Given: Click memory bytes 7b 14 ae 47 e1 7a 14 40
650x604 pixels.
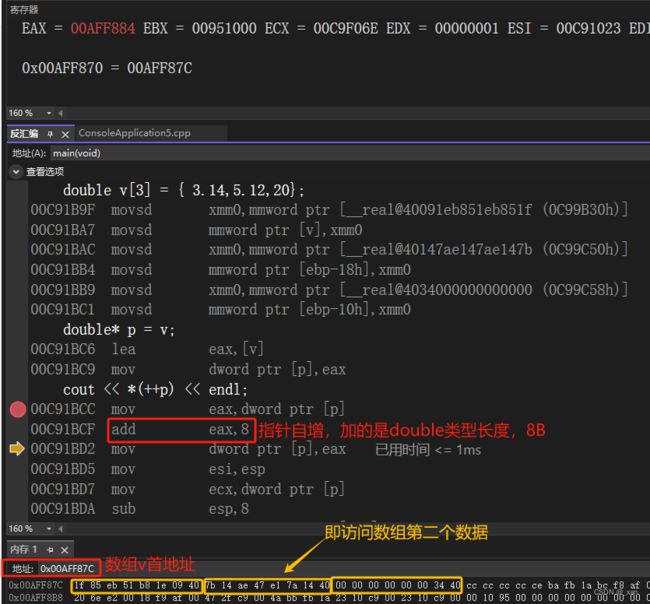Looking at the screenshot, I should tap(267, 585).
